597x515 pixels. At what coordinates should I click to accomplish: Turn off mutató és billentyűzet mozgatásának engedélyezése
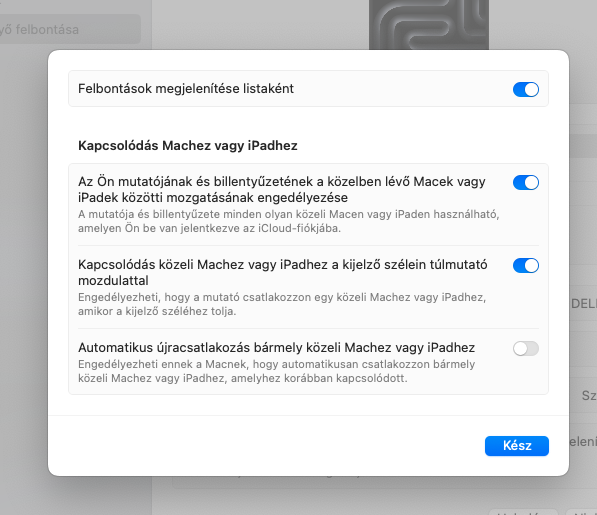tap(525, 182)
